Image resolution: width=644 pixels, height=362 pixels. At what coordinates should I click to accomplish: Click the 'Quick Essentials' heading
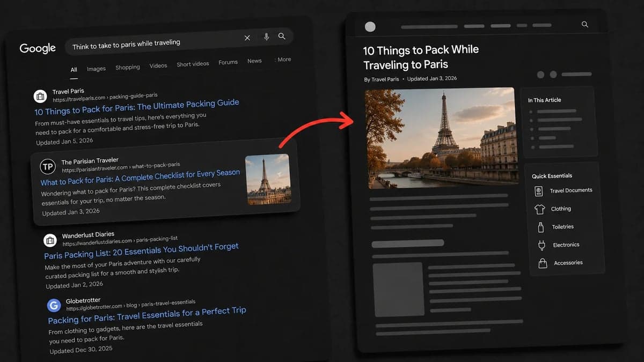point(552,176)
